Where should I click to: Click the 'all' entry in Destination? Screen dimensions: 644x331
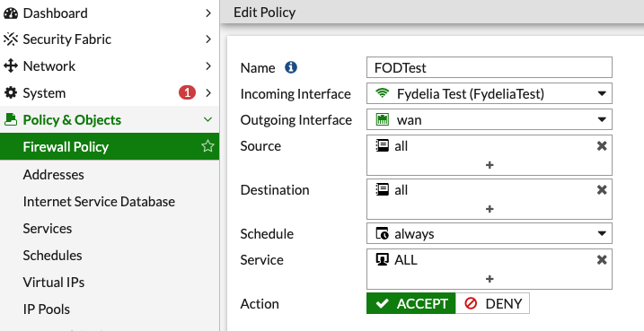tap(401, 190)
